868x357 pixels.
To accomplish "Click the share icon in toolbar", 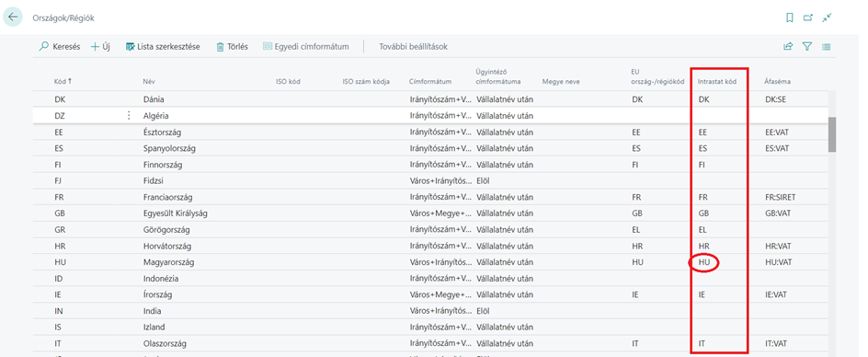I will pos(788,47).
